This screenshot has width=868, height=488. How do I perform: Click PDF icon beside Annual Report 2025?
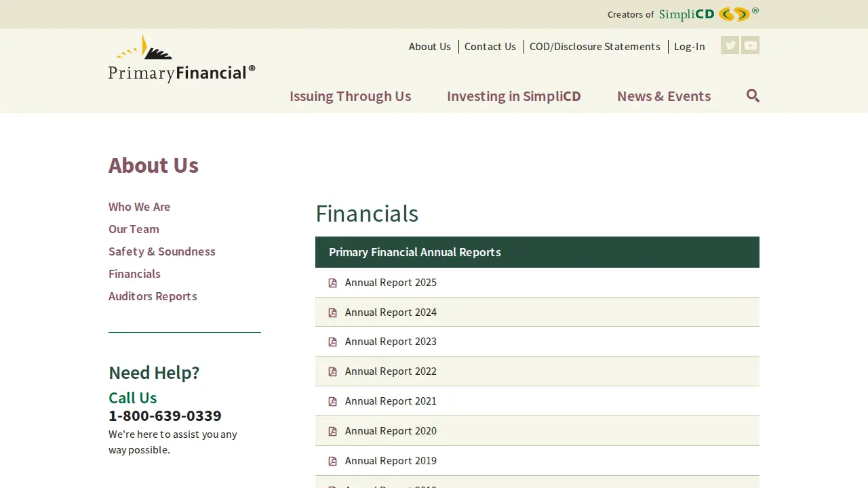coord(332,283)
